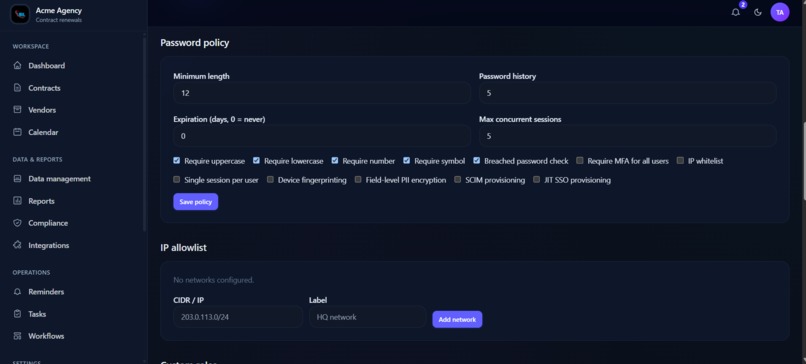The width and height of the screenshot is (806, 364).
Task: Click the Save policy button
Action: coord(196,202)
